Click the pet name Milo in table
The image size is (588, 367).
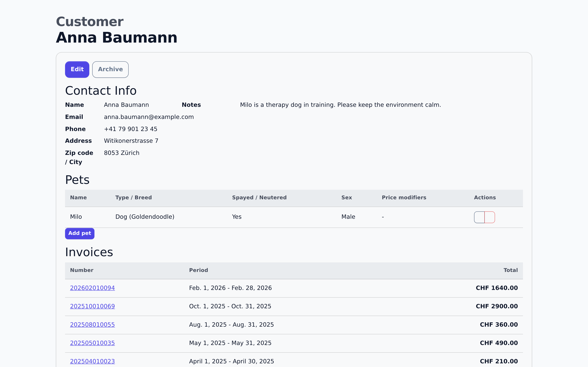76,217
